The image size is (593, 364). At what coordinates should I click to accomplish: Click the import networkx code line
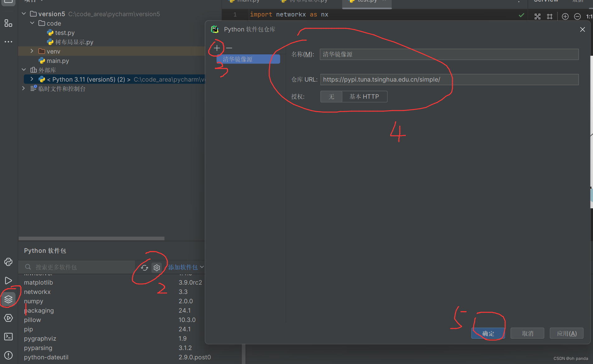(x=289, y=15)
